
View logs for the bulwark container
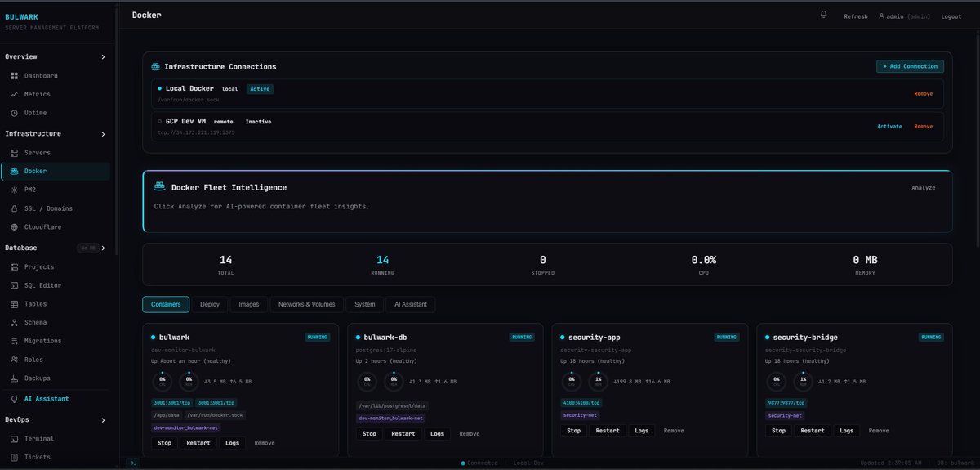point(233,442)
